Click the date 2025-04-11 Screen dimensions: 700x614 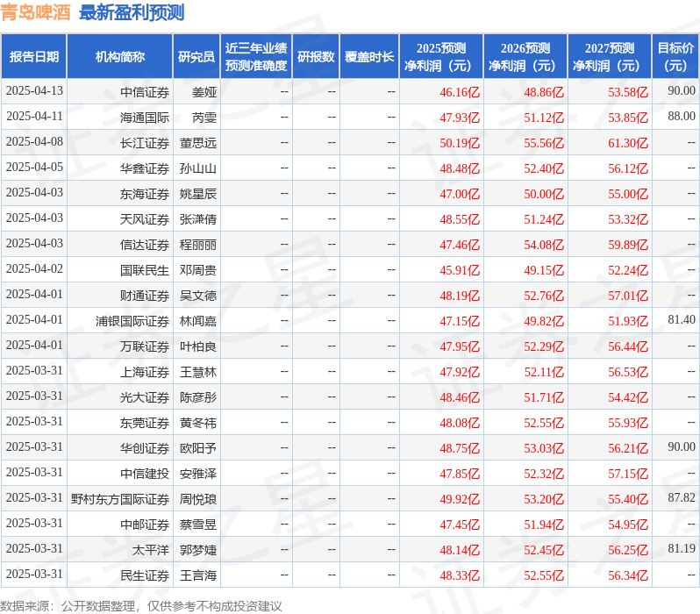(34, 117)
